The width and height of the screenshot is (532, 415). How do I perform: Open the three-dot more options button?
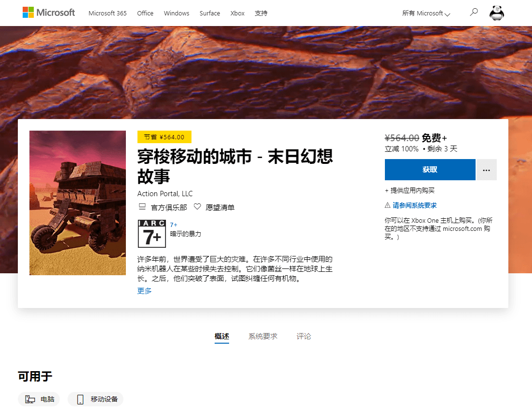pyautogui.click(x=486, y=170)
